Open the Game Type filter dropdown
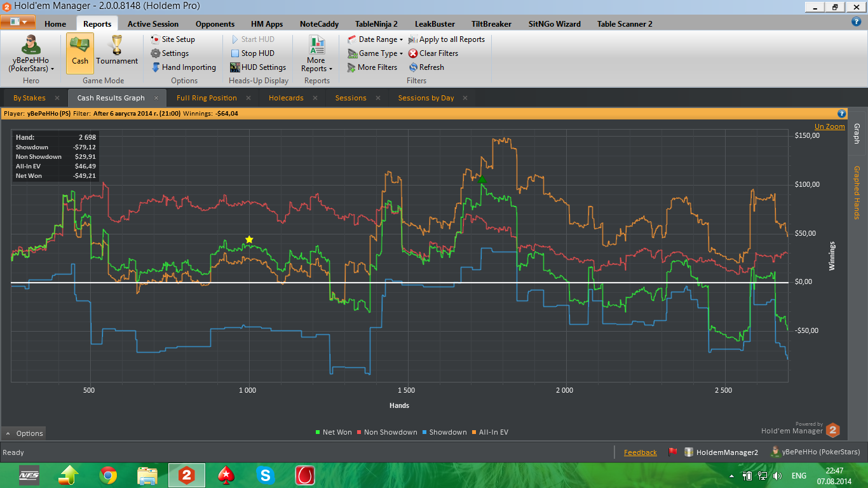The image size is (868, 488). coord(376,53)
